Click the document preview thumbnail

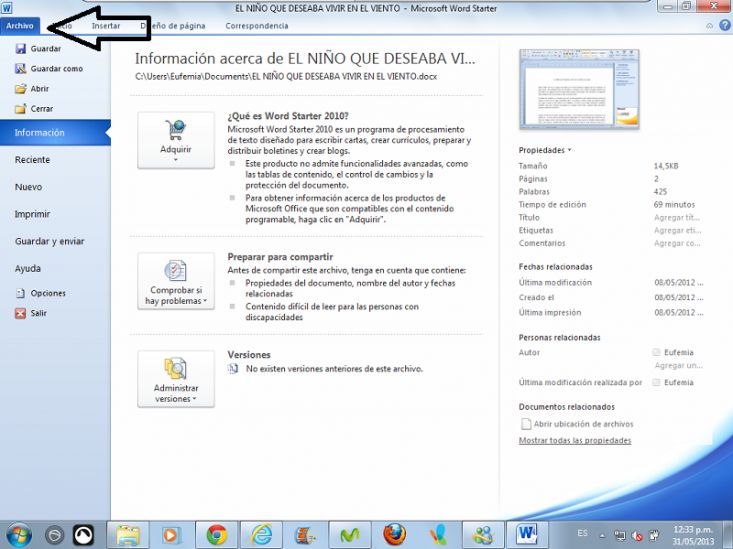tap(579, 89)
